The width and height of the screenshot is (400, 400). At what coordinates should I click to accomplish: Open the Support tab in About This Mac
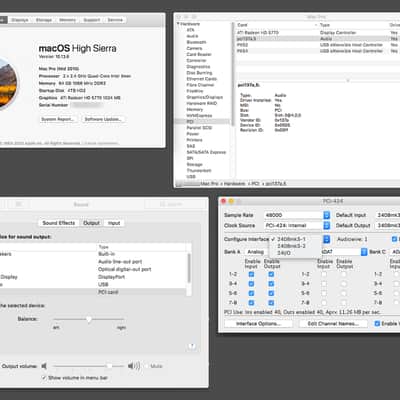pyautogui.click(x=91, y=20)
